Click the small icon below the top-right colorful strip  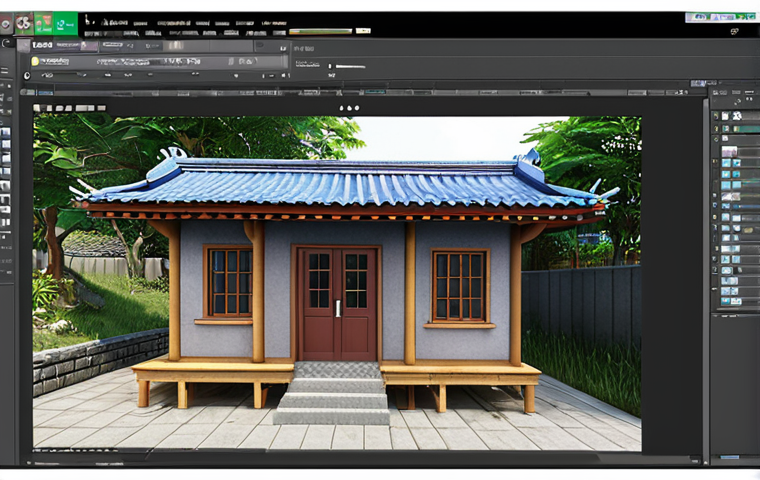tap(735, 32)
